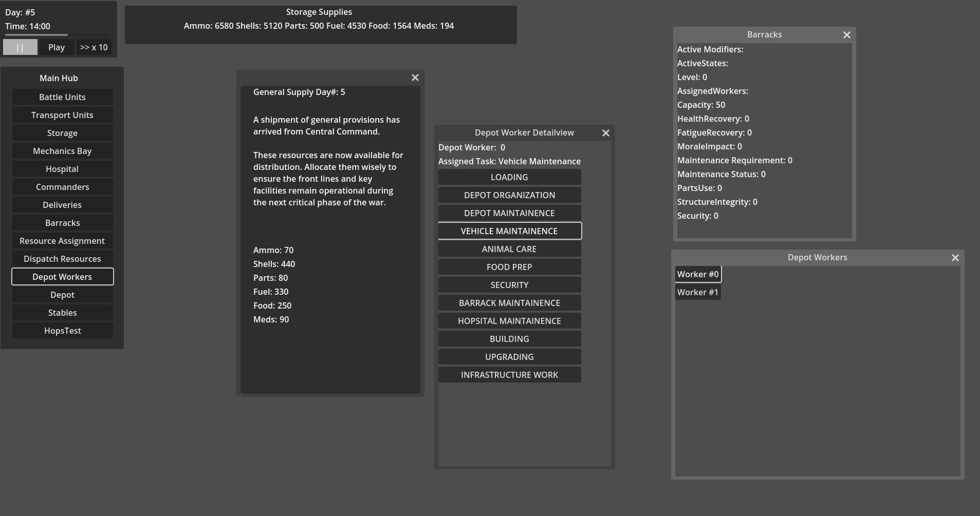This screenshot has height=516, width=980.
Task: Assign worker to BUILDING task
Action: [509, 339]
